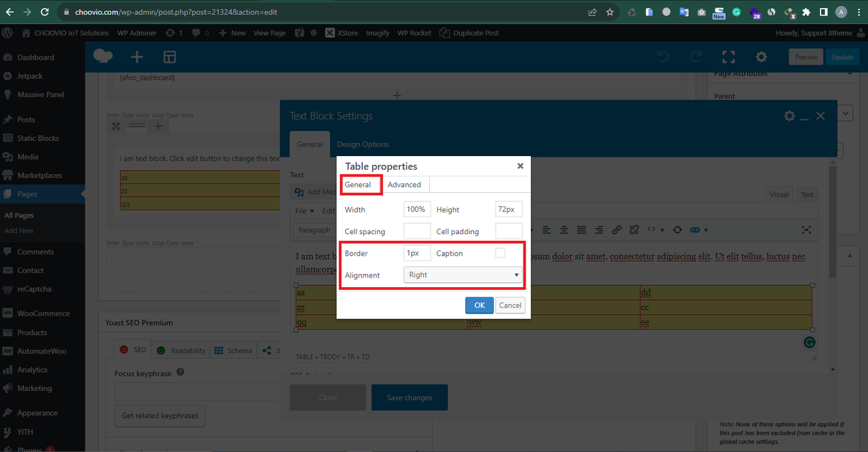Screen dimensions: 868x452
Task: Add element with the plus icon
Action: (x=137, y=57)
